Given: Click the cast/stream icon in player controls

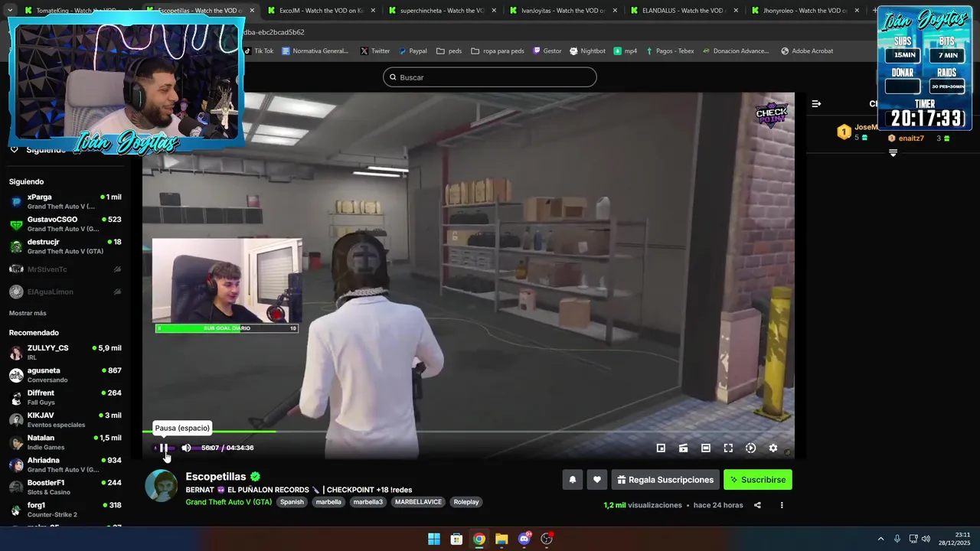Looking at the screenshot, I should tap(684, 448).
